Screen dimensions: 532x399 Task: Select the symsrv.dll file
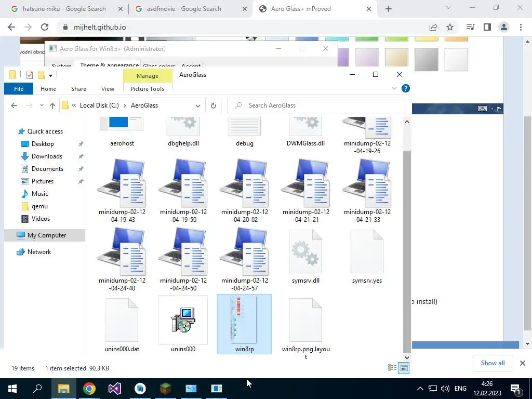[305, 257]
